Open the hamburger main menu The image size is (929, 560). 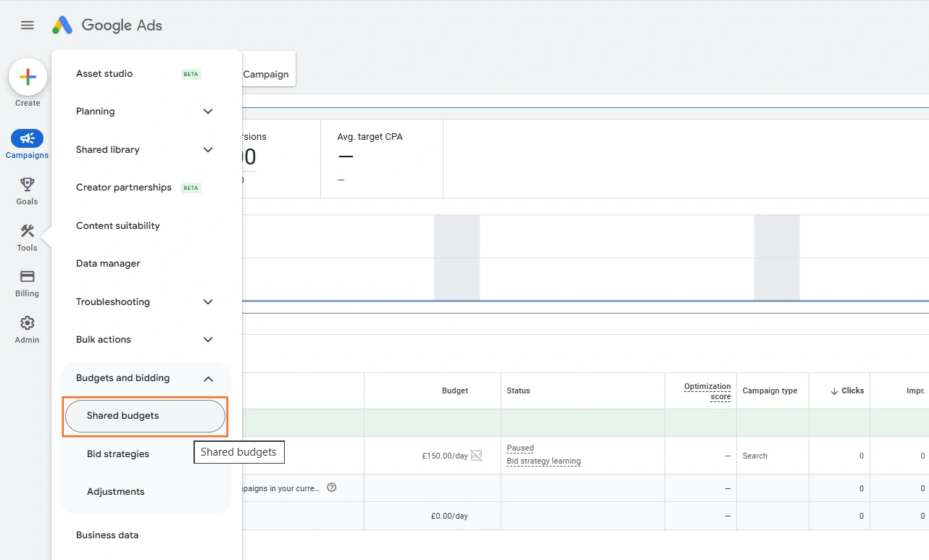(x=28, y=25)
